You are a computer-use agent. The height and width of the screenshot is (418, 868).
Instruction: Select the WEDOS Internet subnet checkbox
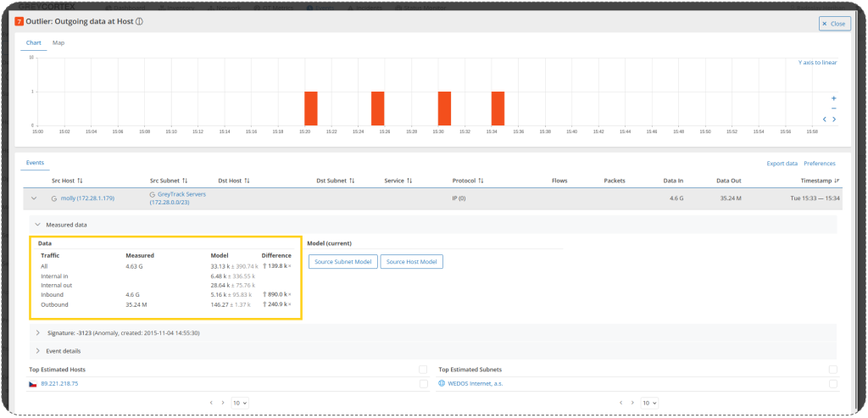pyautogui.click(x=832, y=384)
